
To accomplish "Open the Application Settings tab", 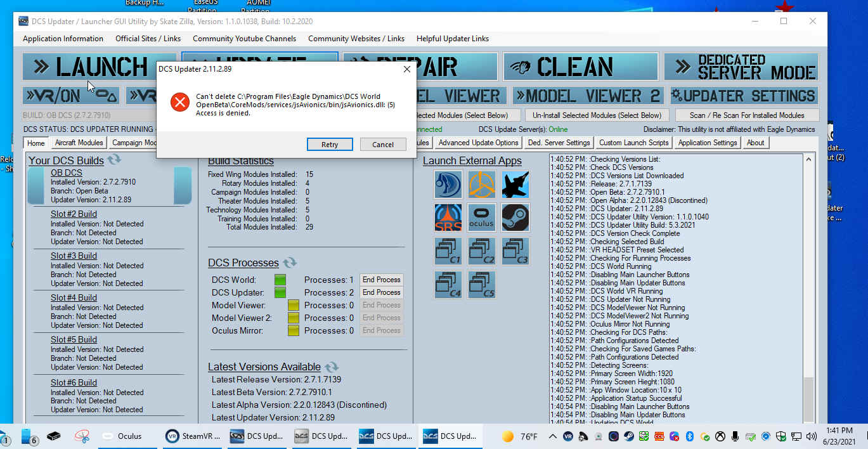I will 708,143.
